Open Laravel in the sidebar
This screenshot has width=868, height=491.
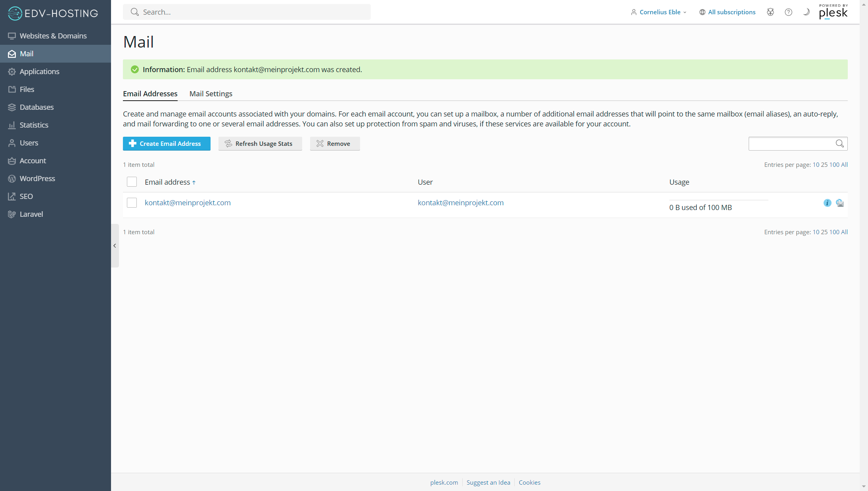[x=31, y=214]
